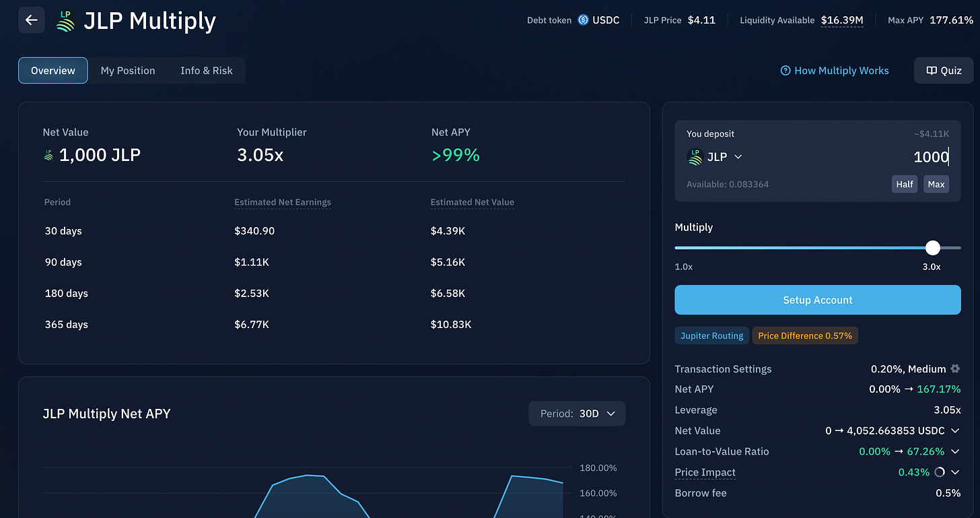This screenshot has width=980, height=518.
Task: Click the Estimated Net Value column header
Action: [473, 202]
